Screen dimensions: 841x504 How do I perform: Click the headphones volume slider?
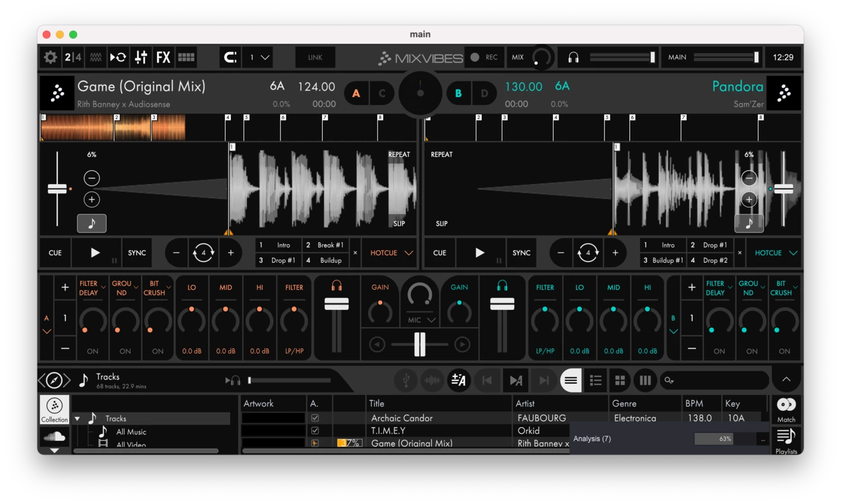coord(622,57)
